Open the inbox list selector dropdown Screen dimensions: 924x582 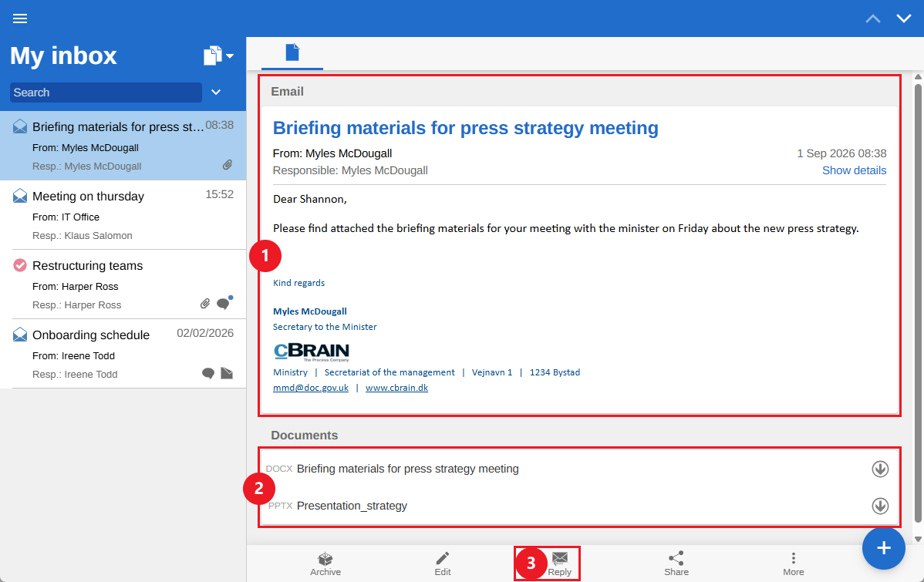(218, 56)
